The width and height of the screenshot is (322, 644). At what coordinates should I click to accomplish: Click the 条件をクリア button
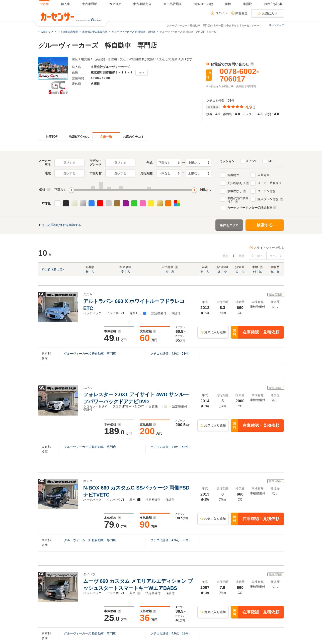[x=229, y=225]
